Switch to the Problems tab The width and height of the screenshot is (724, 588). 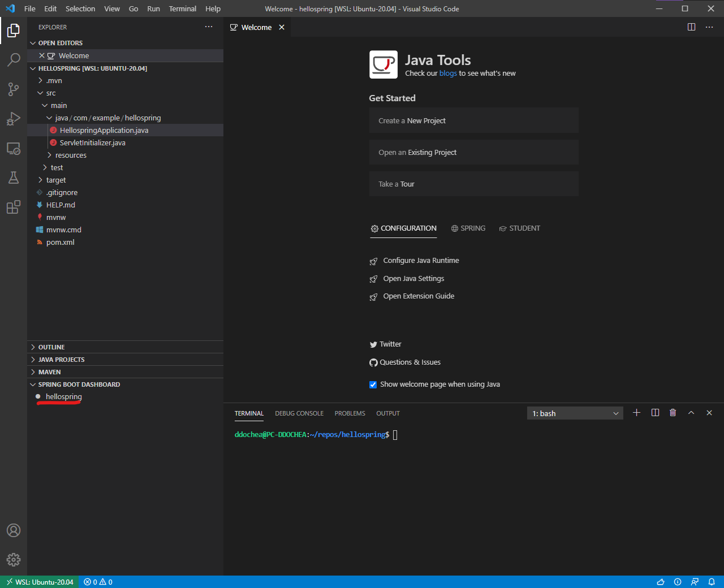pyautogui.click(x=350, y=413)
